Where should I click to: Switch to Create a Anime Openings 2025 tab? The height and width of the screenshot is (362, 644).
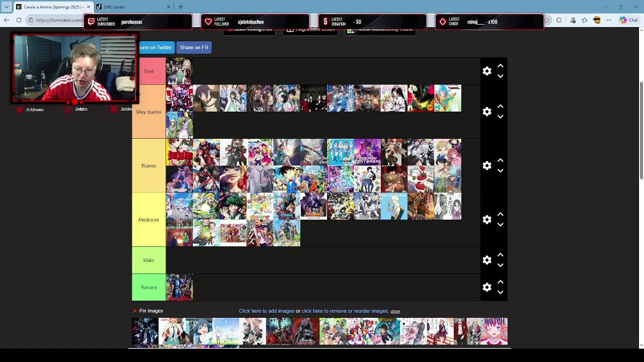(53, 7)
